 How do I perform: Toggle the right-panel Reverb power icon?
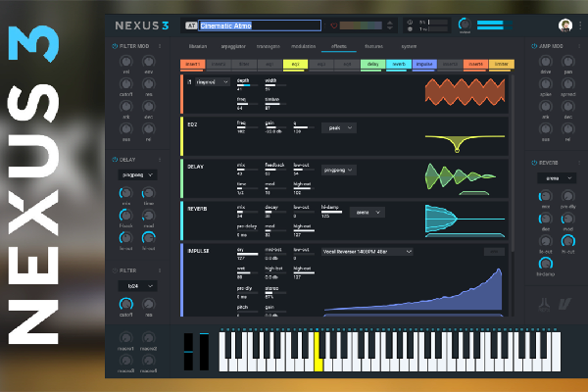click(x=534, y=163)
